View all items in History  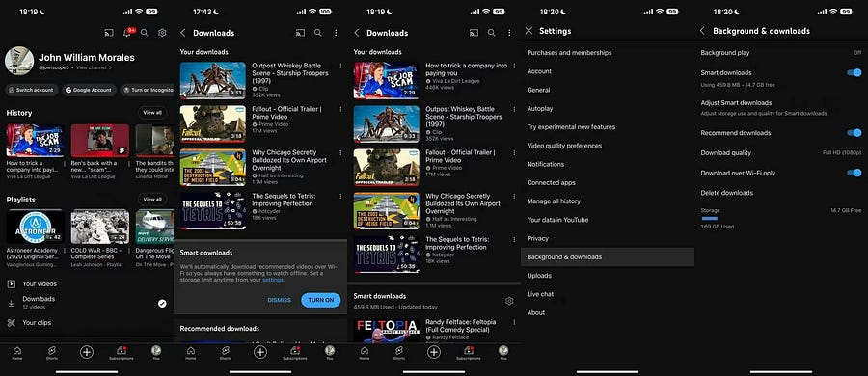(x=152, y=113)
